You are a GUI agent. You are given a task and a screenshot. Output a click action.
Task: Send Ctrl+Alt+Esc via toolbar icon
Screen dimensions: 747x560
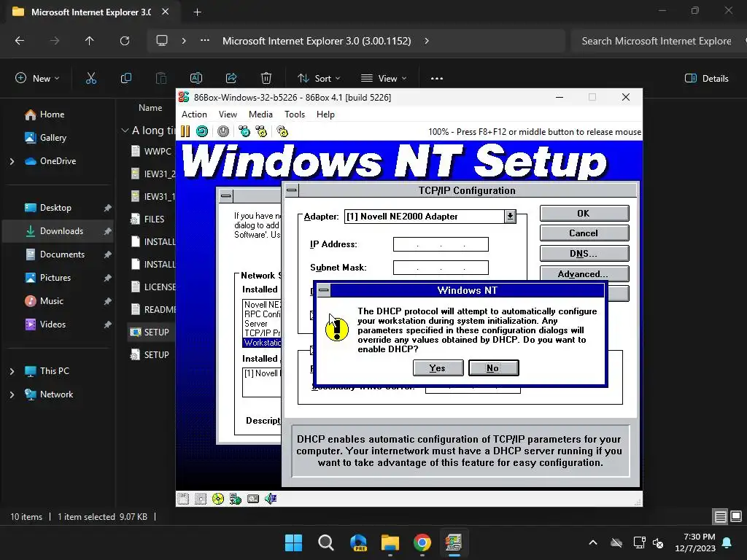(x=261, y=131)
